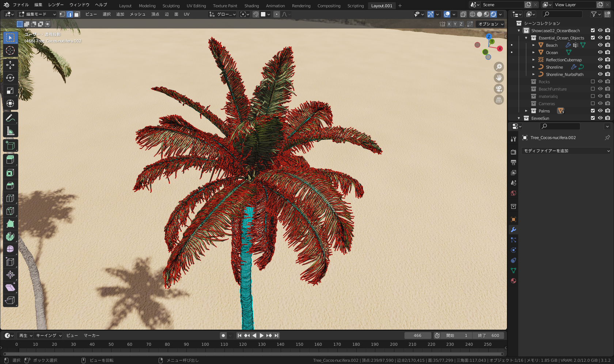Activate the Measure tool
This screenshot has height=364, width=614.
pos(10,130)
